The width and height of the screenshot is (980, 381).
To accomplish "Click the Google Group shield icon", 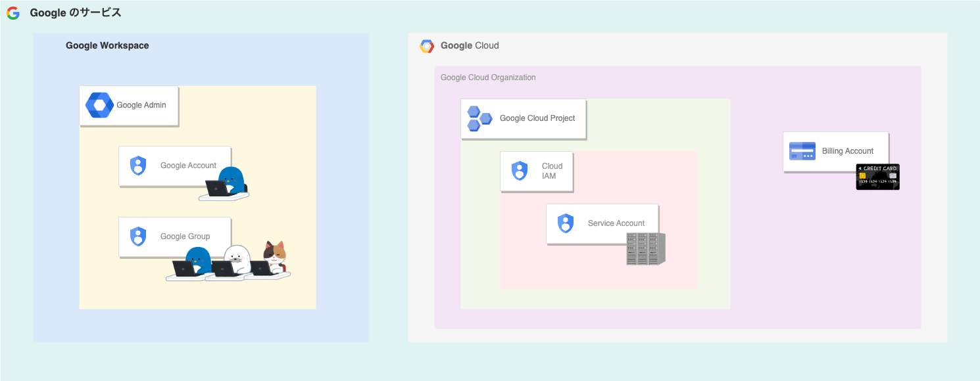I will click(x=137, y=236).
